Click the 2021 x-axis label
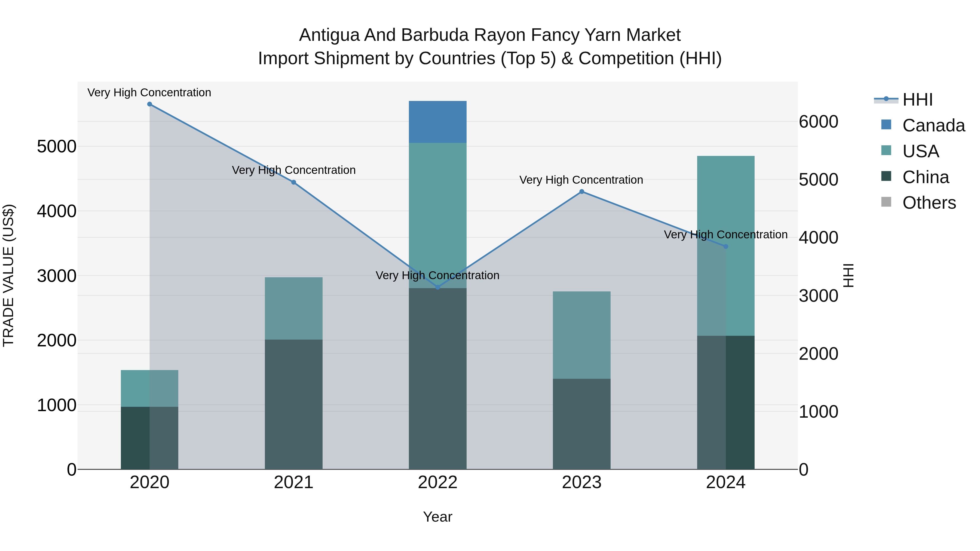The image size is (980, 551). (x=294, y=482)
